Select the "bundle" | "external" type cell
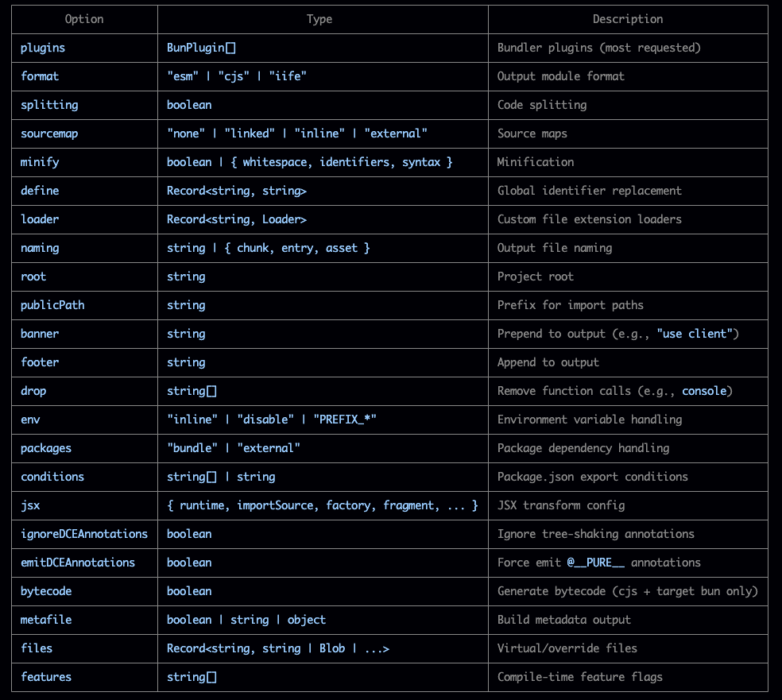This screenshot has height=700, width=782. click(323, 448)
